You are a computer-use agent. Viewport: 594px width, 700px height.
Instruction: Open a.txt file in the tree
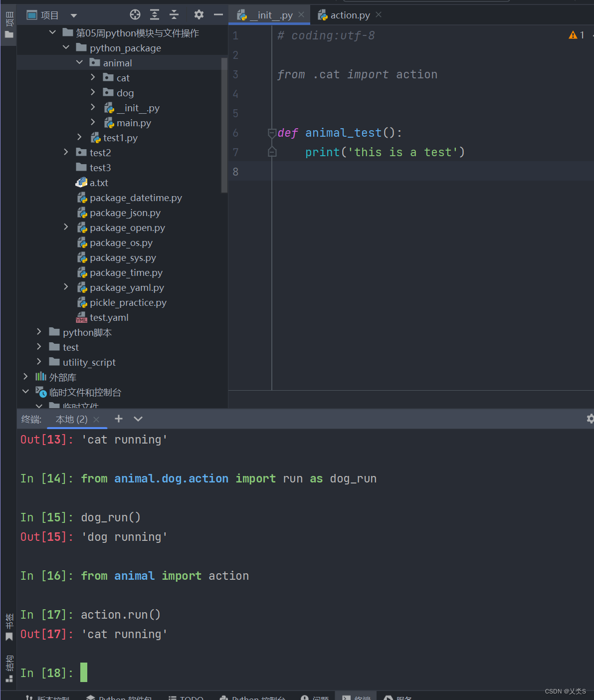[x=99, y=183]
